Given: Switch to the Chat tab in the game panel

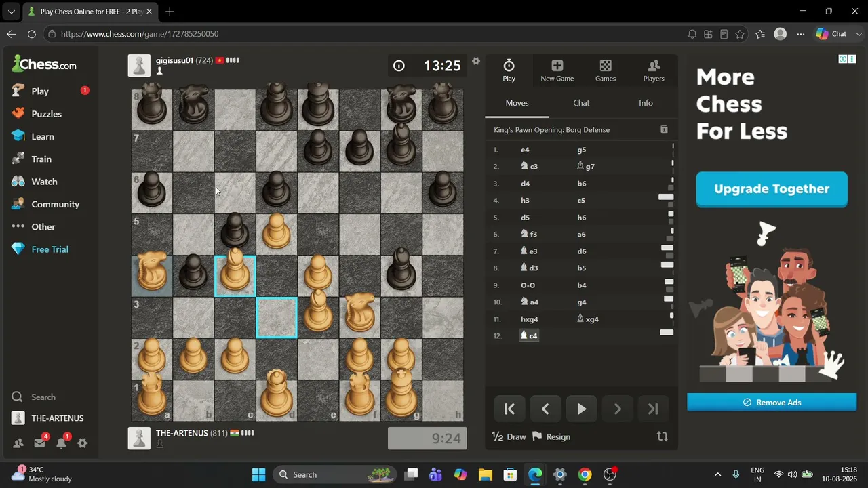Looking at the screenshot, I should point(581,103).
